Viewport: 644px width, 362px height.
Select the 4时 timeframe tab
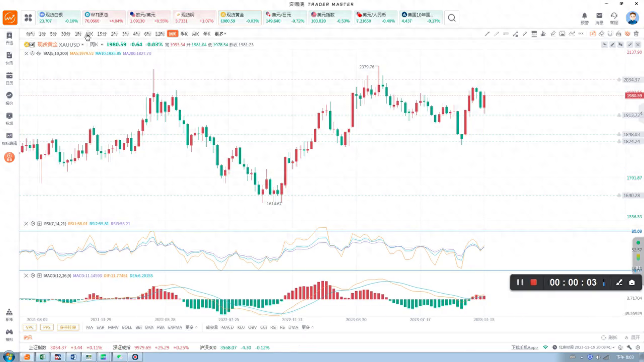136,34
